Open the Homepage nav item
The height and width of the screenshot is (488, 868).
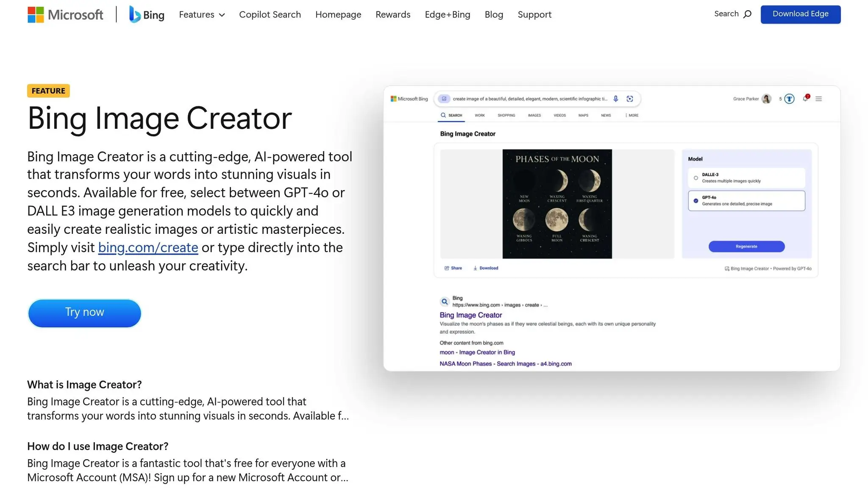click(338, 14)
